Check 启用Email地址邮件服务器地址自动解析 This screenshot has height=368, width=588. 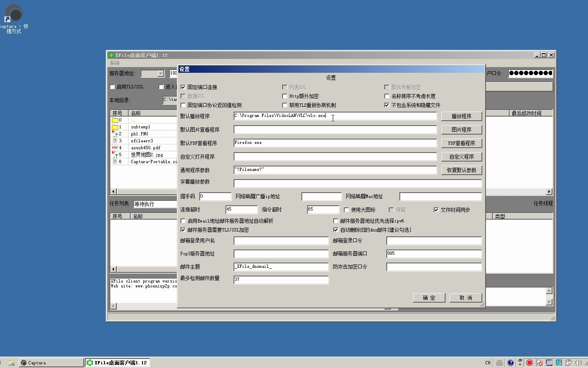pyautogui.click(x=183, y=221)
